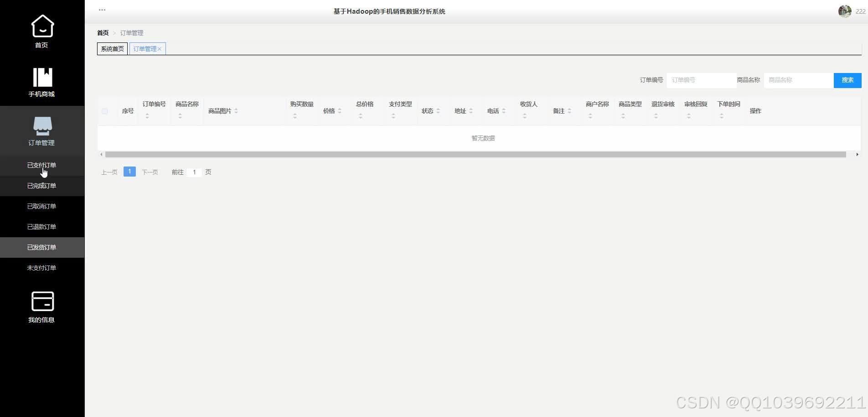
Task: Select page 1 in pagination
Action: coord(129,172)
